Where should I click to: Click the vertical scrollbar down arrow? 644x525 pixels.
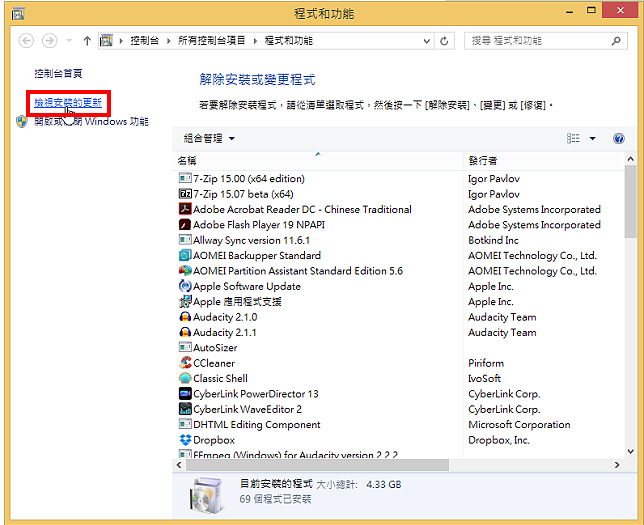click(630, 451)
